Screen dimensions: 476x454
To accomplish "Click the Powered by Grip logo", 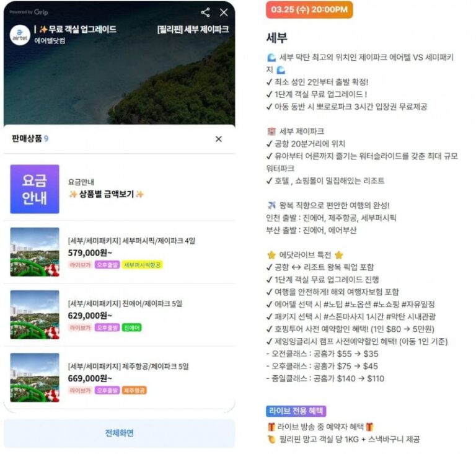I will click(x=29, y=12).
